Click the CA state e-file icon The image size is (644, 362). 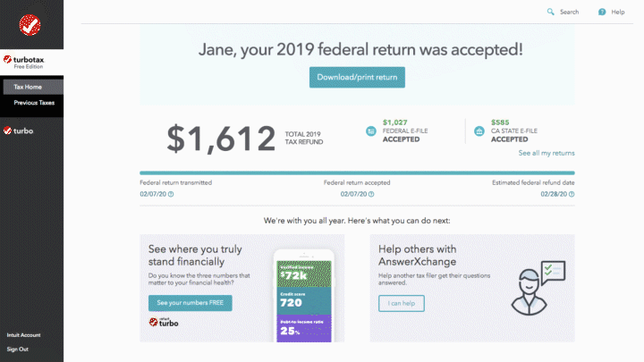coord(479,131)
